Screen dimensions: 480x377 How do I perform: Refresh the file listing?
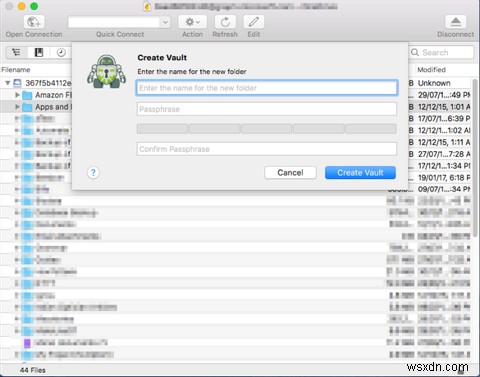pos(225,22)
